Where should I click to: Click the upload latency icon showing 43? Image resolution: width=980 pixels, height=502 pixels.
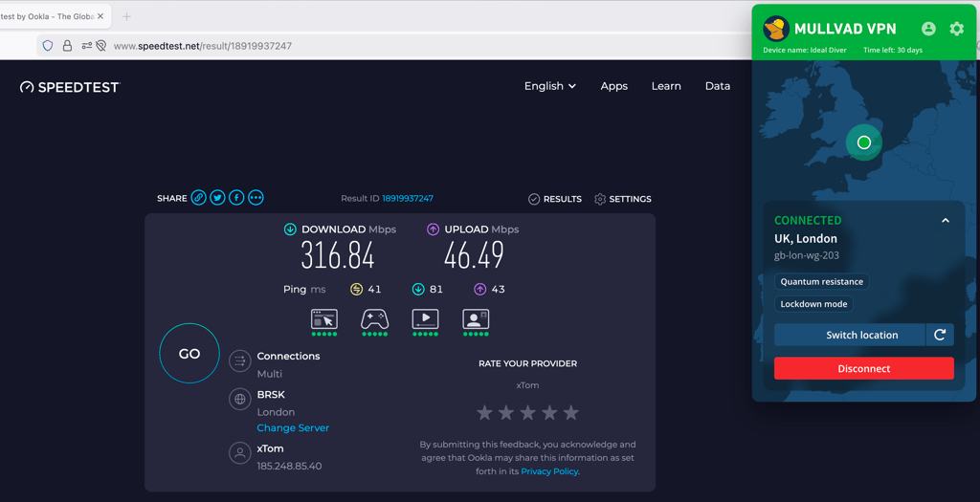pos(480,289)
